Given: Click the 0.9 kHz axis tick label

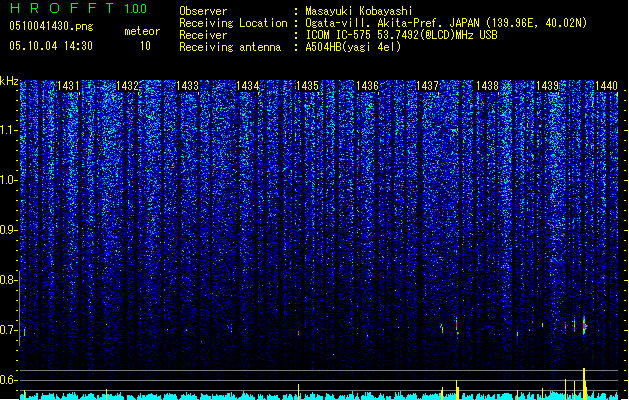Looking at the screenshot, I should 8,230.
